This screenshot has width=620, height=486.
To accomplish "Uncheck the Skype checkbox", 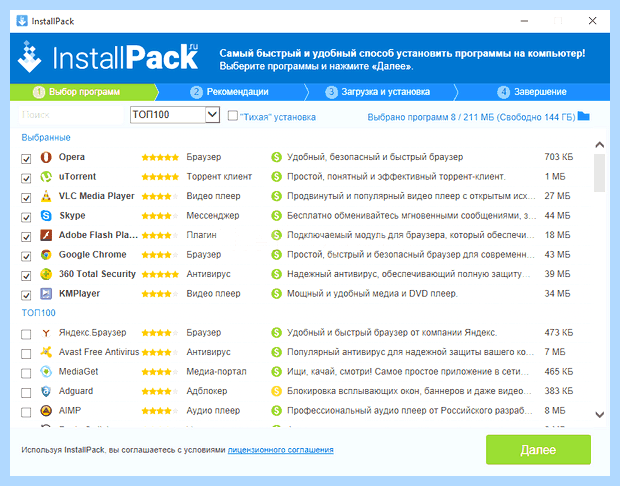I will tap(26, 217).
